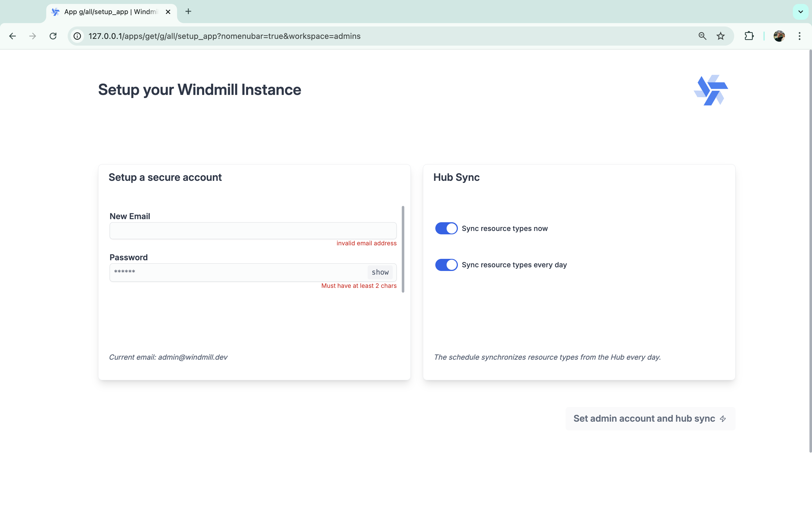The image size is (812, 507).
Task: Click the Chrome profile avatar
Action: coord(780,36)
